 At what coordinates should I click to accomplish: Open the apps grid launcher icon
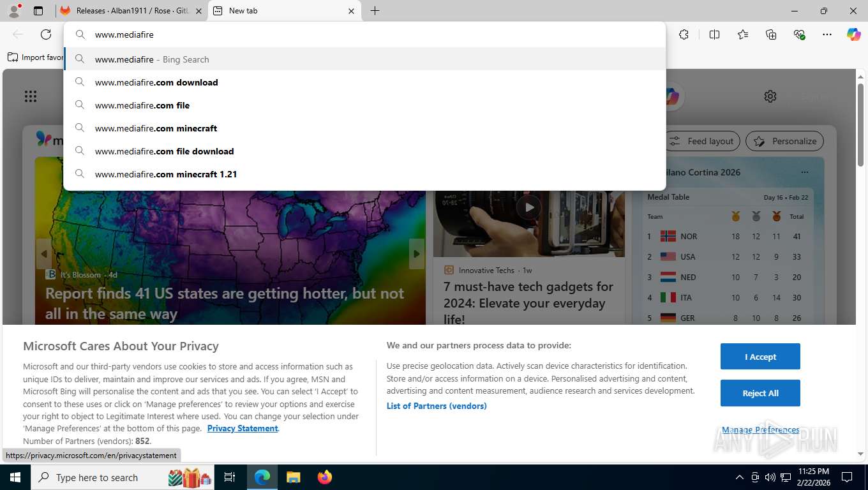click(x=31, y=96)
